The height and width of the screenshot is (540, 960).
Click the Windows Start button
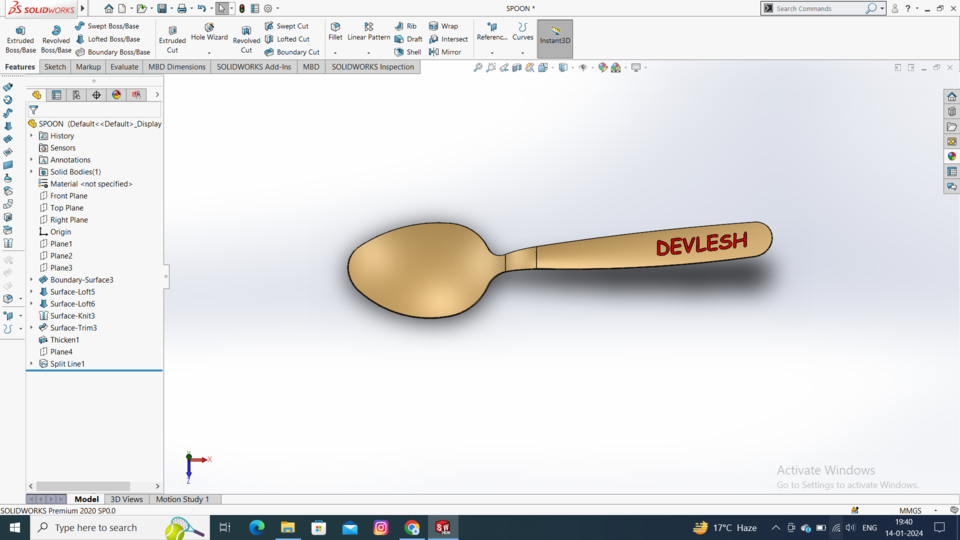15,527
